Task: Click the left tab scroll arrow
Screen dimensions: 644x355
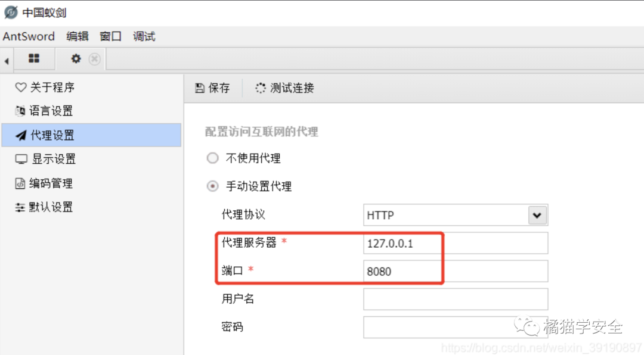Action: click(x=7, y=61)
